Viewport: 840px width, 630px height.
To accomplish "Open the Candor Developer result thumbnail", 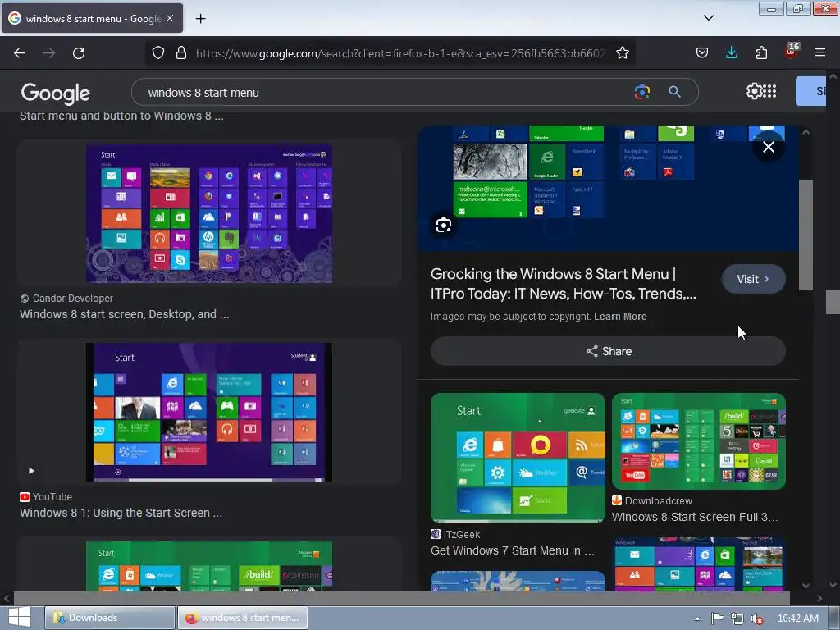I will [x=209, y=213].
